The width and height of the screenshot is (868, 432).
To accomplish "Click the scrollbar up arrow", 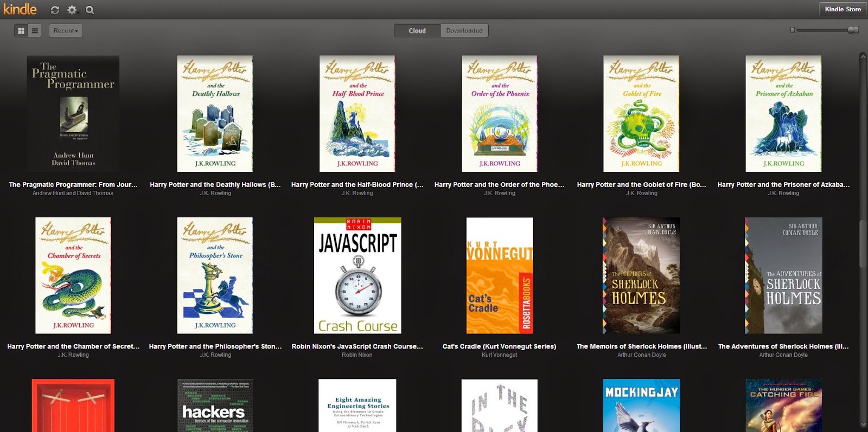I will 863,56.
